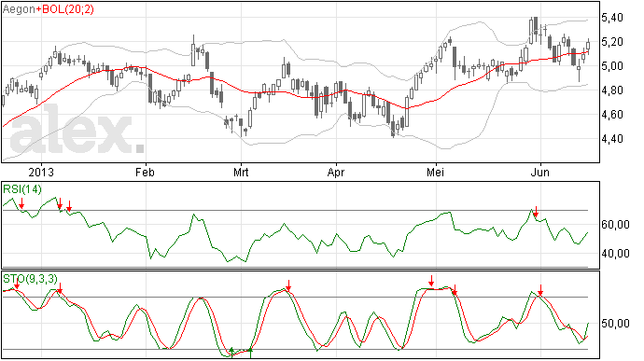Select the 4,60 price axis value
The height and width of the screenshot is (361, 644).
pyautogui.click(x=612, y=114)
